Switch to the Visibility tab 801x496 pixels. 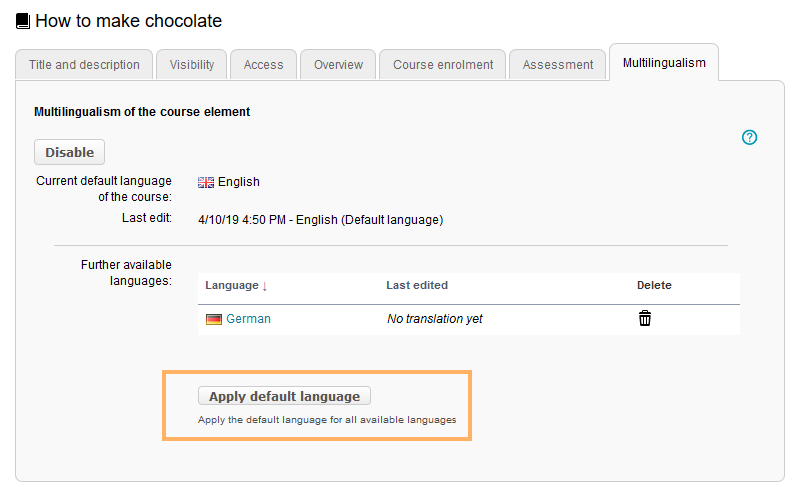coord(191,65)
